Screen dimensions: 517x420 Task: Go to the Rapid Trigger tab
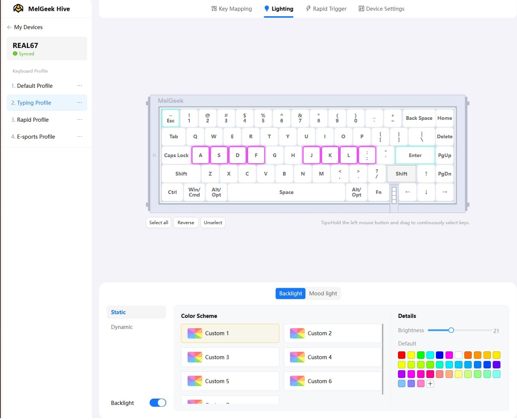pos(326,9)
